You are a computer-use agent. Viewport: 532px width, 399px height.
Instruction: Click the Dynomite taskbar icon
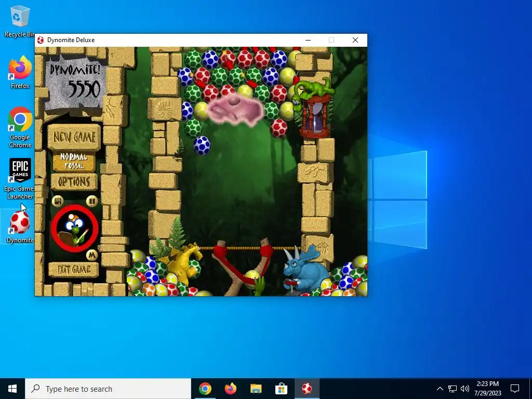tap(307, 389)
